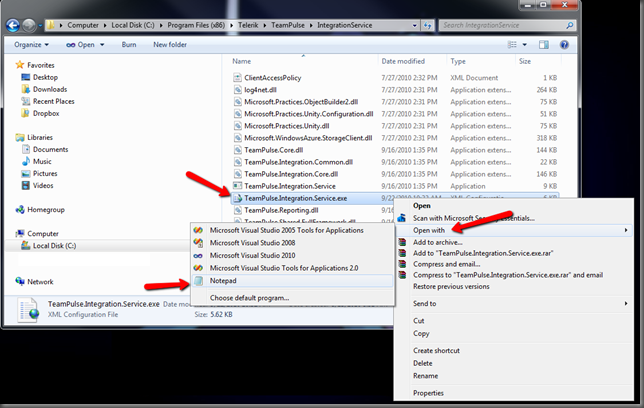Select Copy from the context menu
The height and width of the screenshot is (408, 644).
[421, 333]
